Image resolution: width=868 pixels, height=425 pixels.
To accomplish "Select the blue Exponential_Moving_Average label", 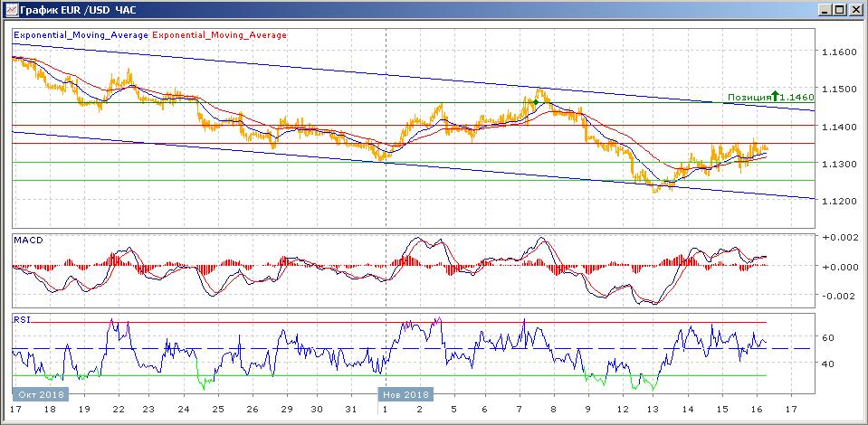I will (81, 35).
